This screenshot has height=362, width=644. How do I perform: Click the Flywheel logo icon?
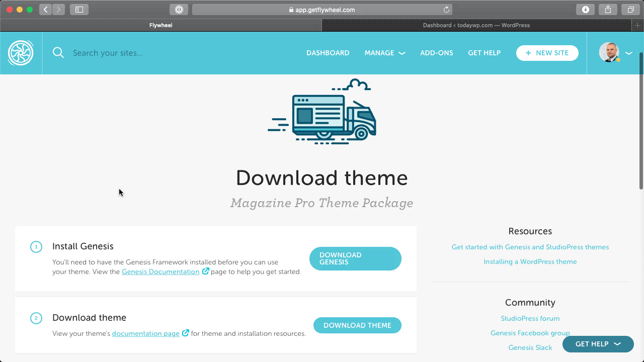(21, 53)
